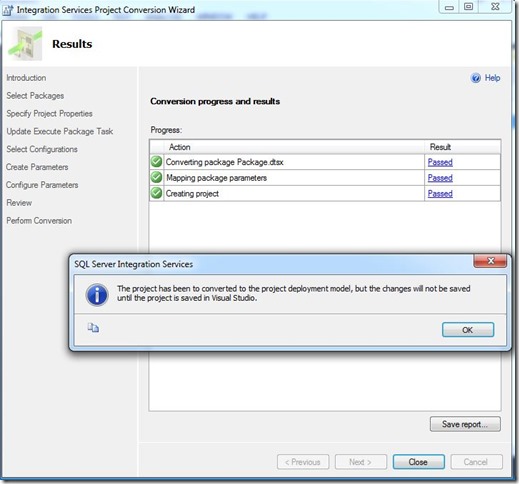Go to Review step
The height and width of the screenshot is (484, 519).
[x=19, y=203]
